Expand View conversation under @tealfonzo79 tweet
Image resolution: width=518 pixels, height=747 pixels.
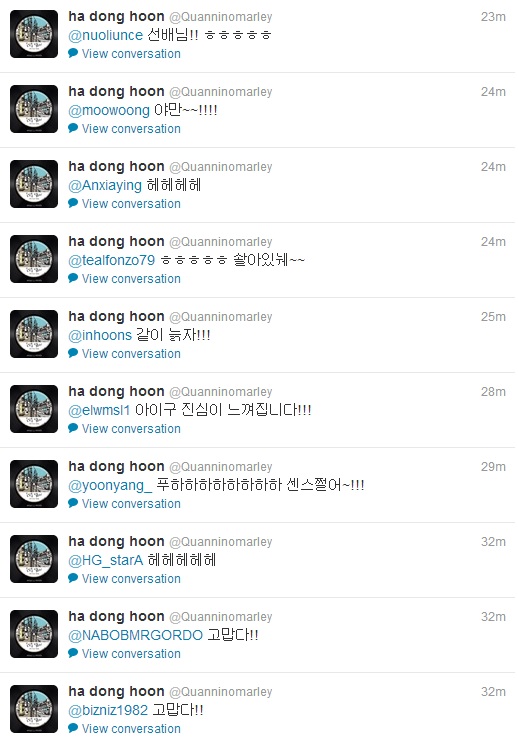(x=131, y=279)
